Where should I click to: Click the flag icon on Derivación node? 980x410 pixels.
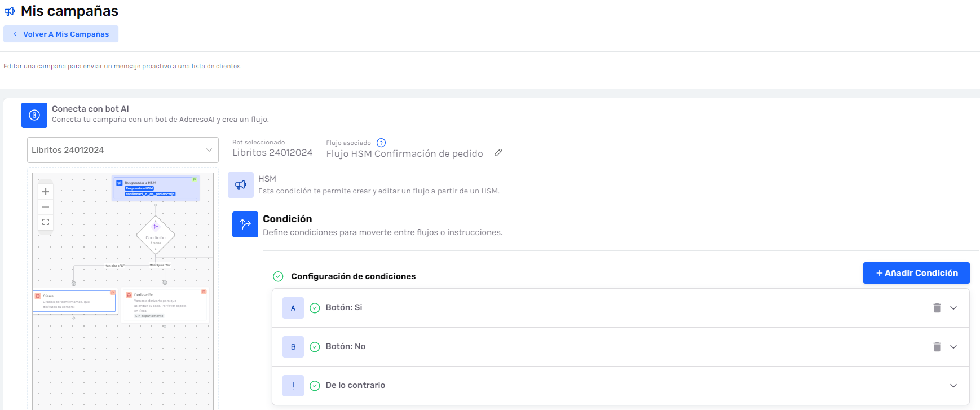pyautogui.click(x=204, y=292)
